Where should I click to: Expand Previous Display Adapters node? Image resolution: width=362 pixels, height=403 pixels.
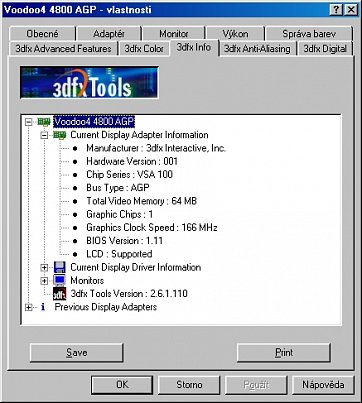(29, 307)
